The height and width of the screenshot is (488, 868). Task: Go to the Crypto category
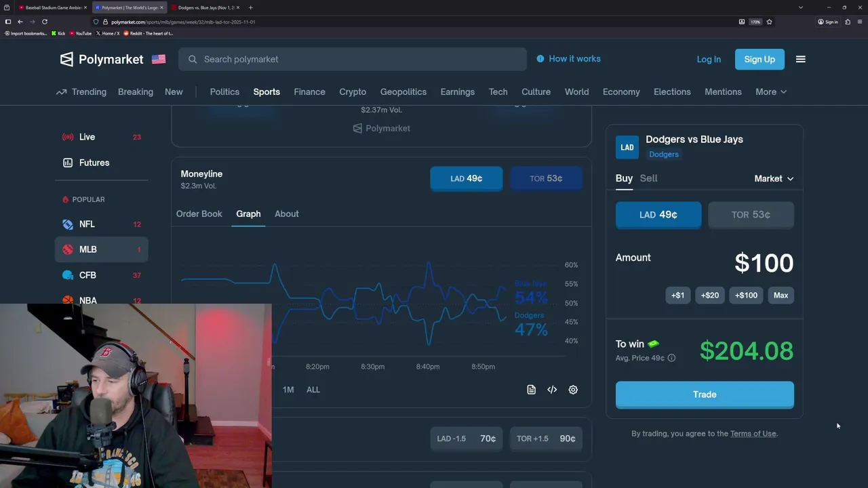[353, 91]
